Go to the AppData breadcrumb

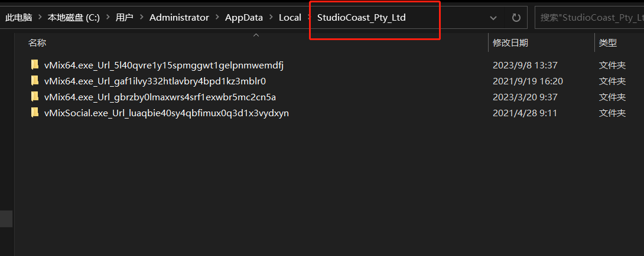pyautogui.click(x=244, y=18)
